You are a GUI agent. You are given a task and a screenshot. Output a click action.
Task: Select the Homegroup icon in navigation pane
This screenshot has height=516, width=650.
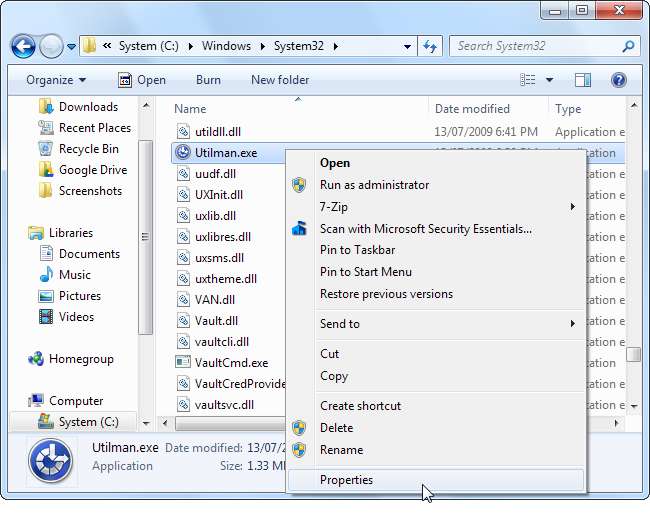(x=37, y=359)
